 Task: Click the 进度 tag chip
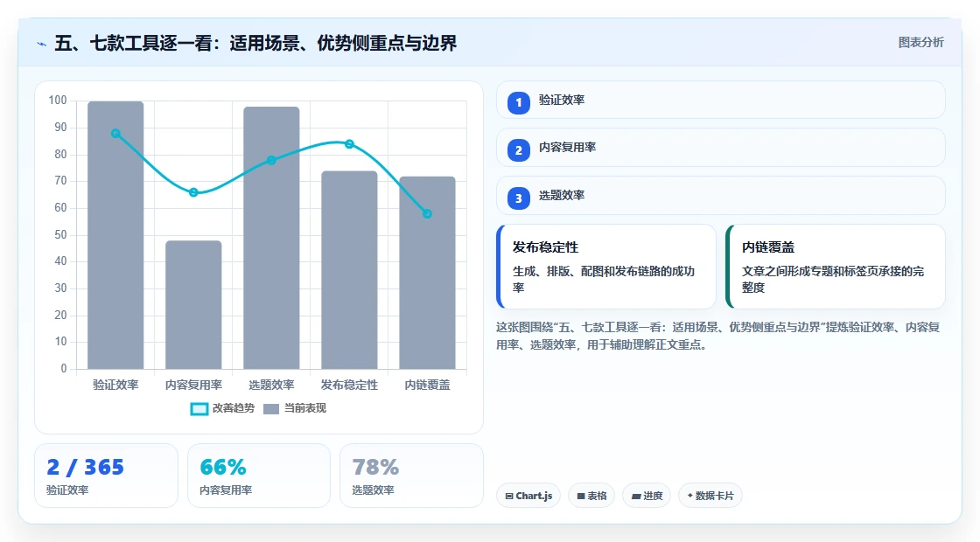click(x=647, y=496)
